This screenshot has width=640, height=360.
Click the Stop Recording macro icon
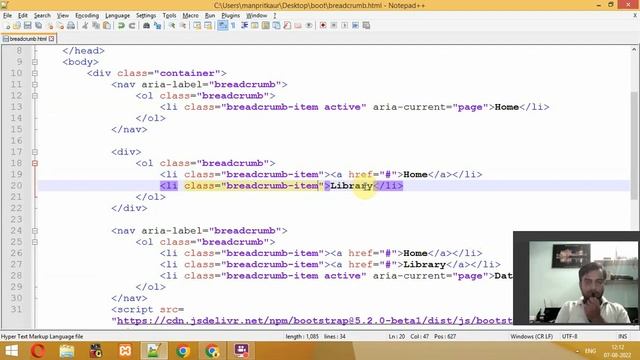334,25
